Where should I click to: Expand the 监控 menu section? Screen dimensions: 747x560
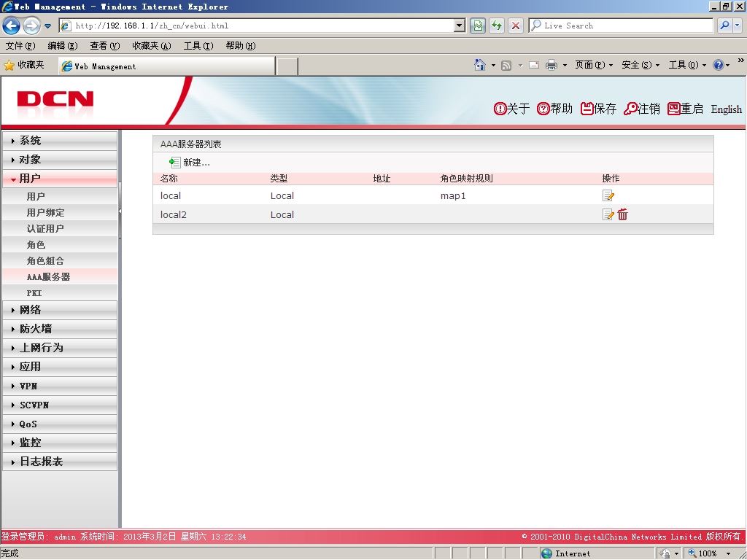pos(60,443)
